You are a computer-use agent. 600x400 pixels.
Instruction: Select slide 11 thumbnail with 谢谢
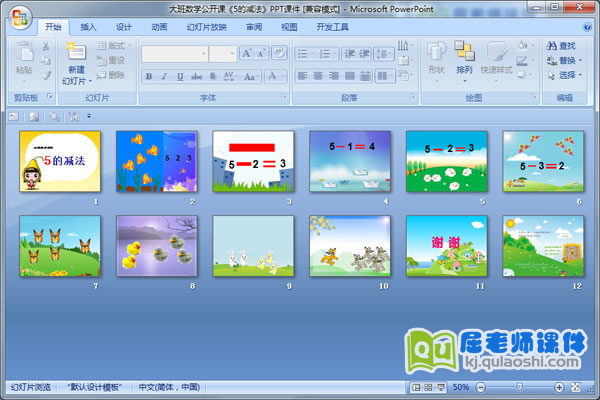coord(447,246)
